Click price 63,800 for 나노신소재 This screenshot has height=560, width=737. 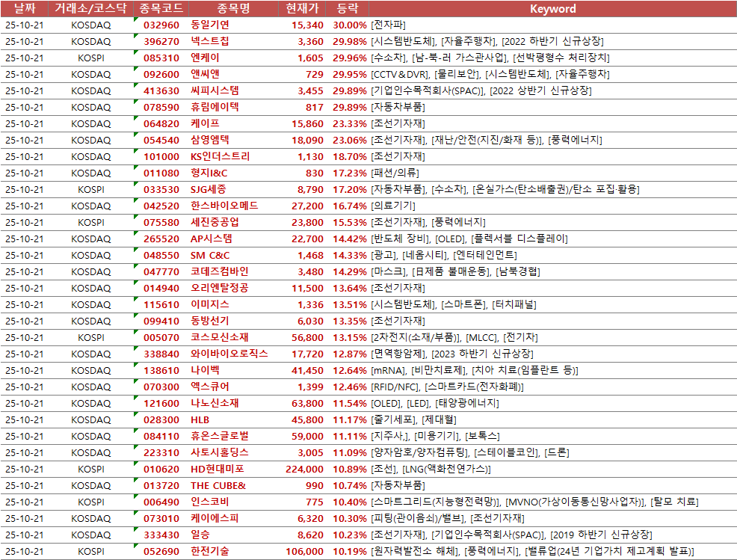coord(307,404)
